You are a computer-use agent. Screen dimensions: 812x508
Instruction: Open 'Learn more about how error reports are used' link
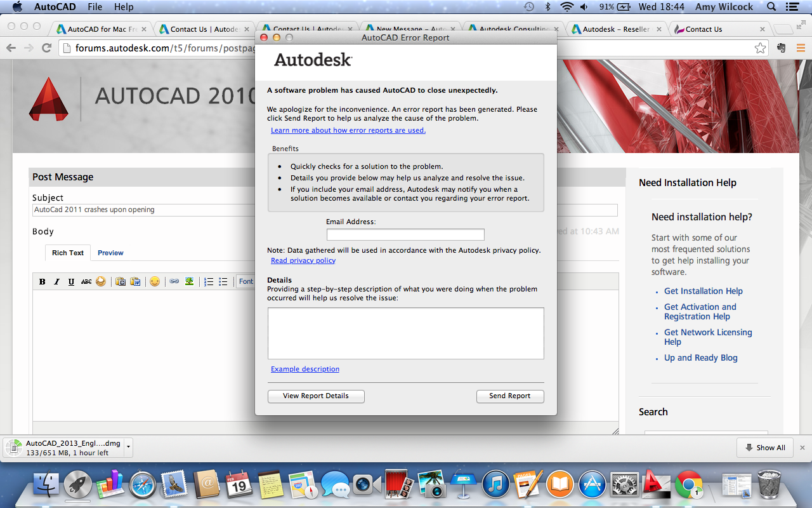(x=348, y=130)
